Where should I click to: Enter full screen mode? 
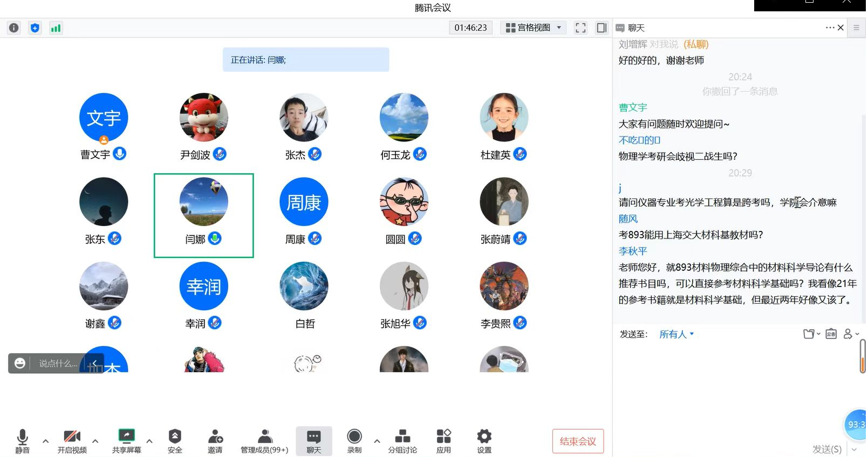click(580, 28)
